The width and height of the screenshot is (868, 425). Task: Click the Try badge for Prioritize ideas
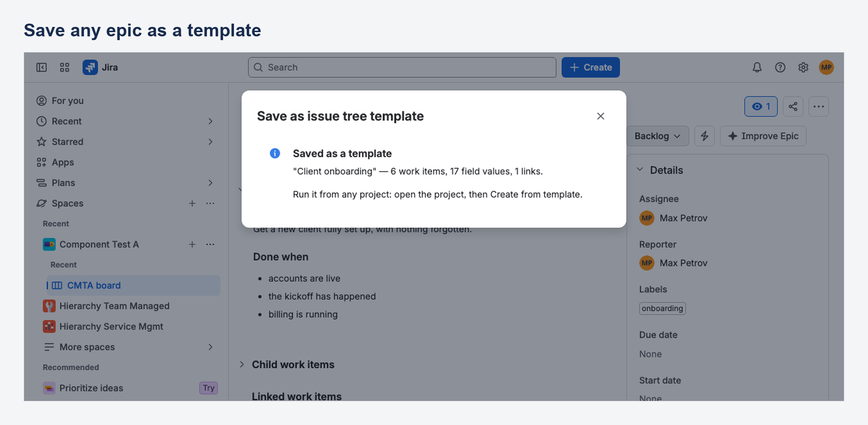coord(209,388)
